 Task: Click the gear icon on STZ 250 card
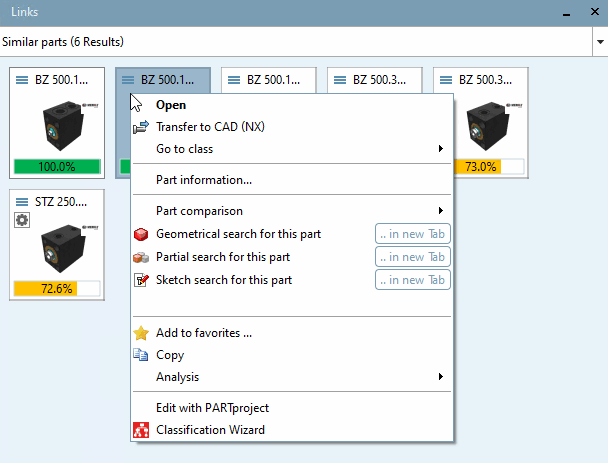(x=22, y=220)
